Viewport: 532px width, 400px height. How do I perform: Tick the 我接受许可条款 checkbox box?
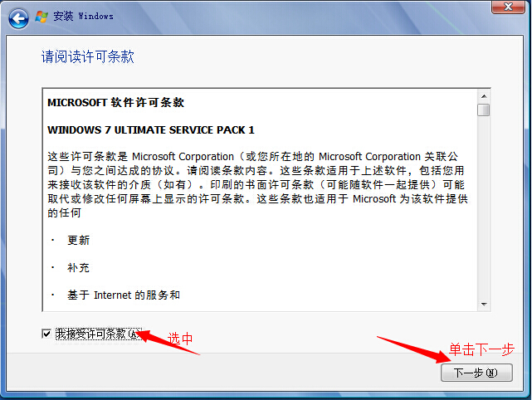coord(46,334)
